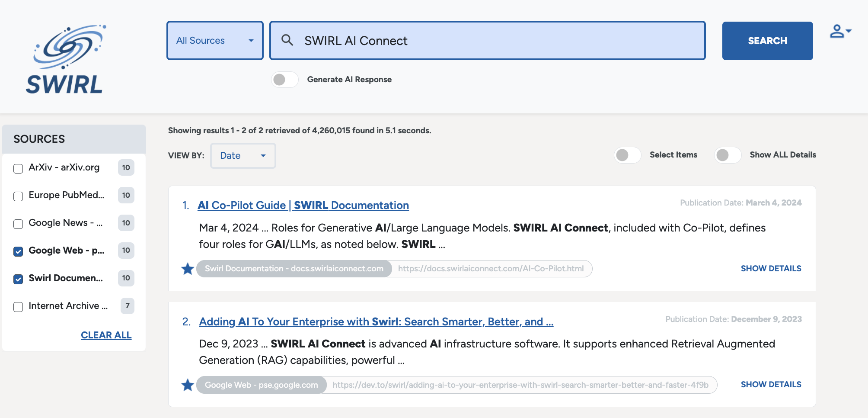Click the Google News count badge 10
868x418 pixels.
[x=126, y=223]
